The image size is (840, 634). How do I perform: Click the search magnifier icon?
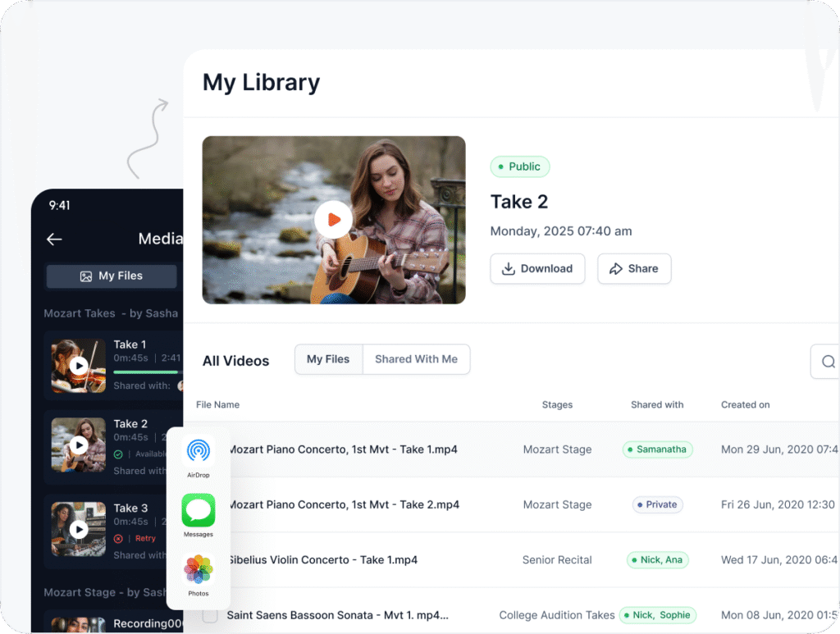pyautogui.click(x=828, y=362)
